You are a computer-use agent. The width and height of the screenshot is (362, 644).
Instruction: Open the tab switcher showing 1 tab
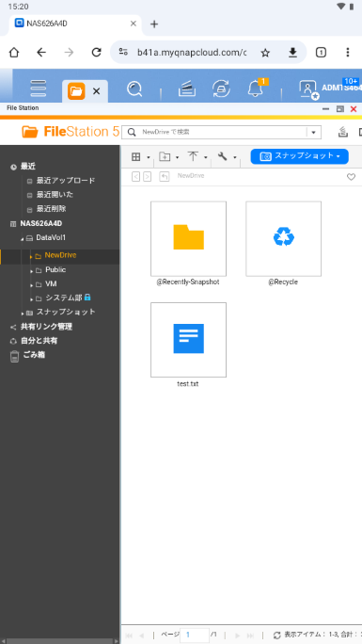pos(321,52)
